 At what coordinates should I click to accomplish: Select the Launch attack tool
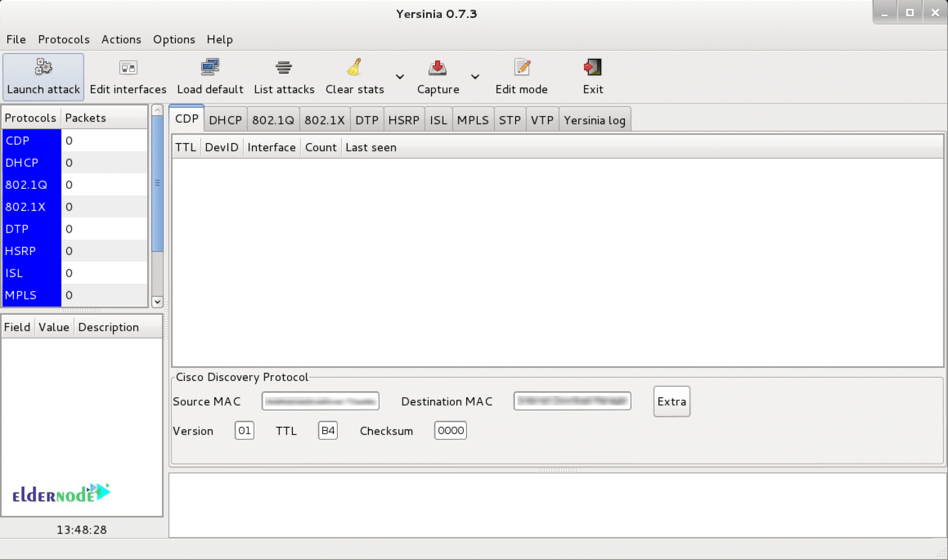(x=43, y=76)
